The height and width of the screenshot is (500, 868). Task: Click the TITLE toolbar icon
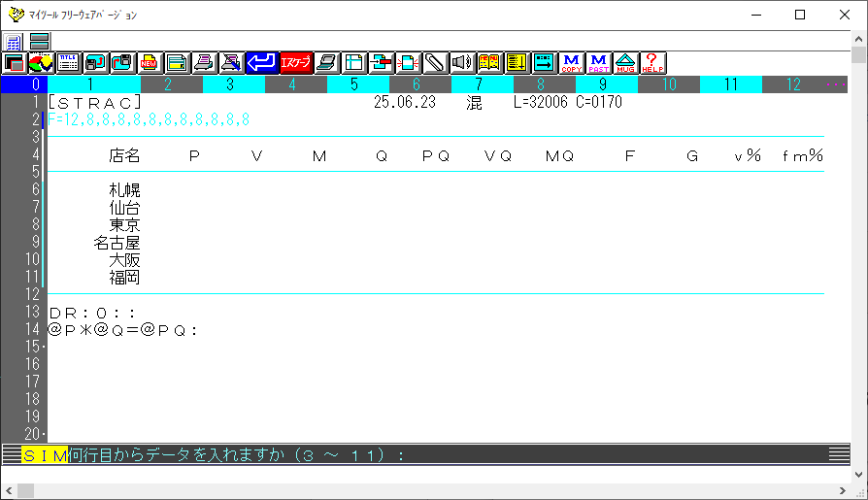(x=68, y=63)
